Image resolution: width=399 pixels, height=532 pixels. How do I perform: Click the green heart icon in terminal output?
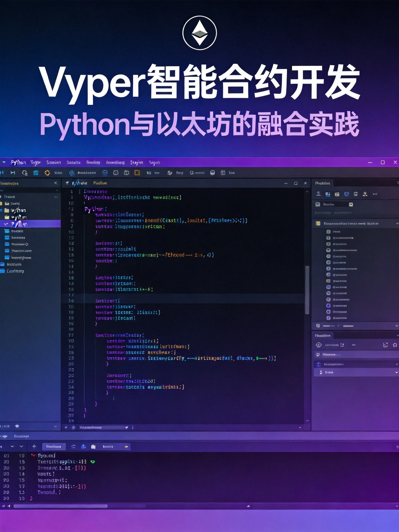click(93, 462)
